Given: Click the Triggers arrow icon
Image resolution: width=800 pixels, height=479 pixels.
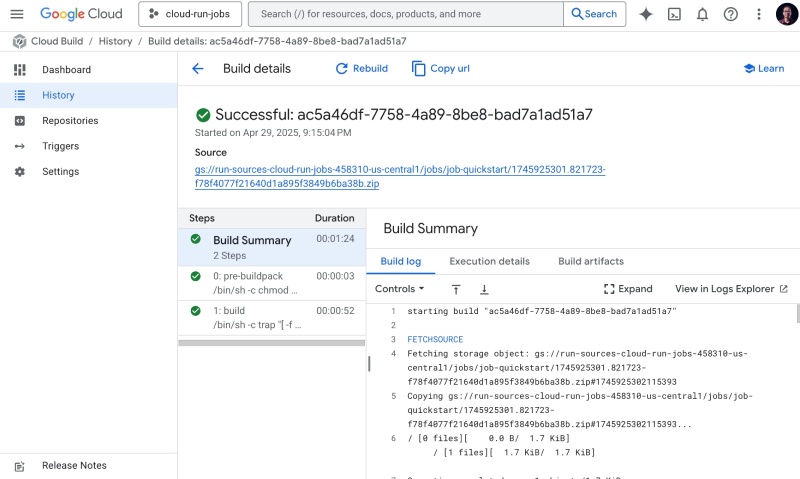Looking at the screenshot, I should (19, 146).
